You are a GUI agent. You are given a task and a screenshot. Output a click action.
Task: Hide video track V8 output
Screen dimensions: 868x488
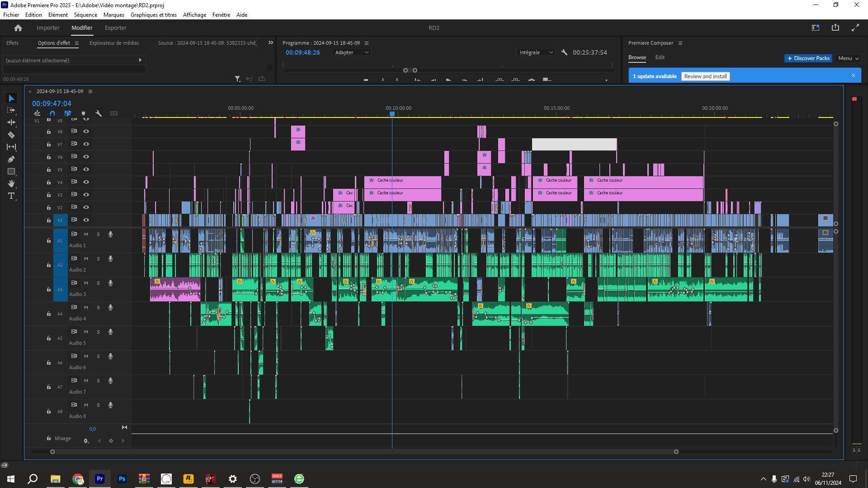(x=86, y=131)
